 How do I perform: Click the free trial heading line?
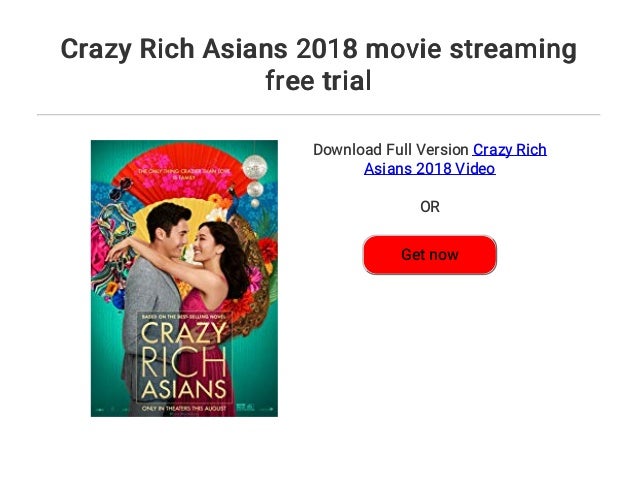318,80
